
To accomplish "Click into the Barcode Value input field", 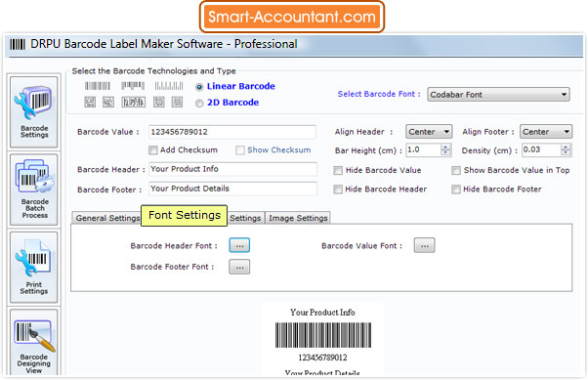I will [x=232, y=132].
